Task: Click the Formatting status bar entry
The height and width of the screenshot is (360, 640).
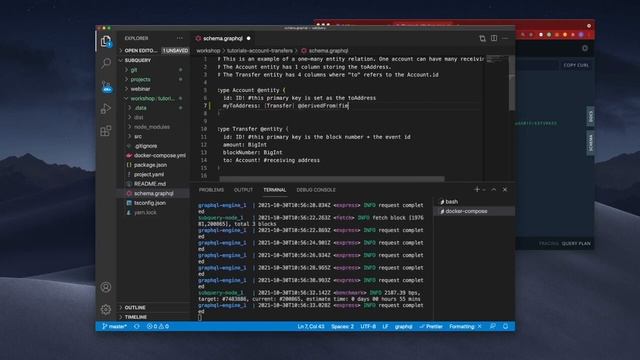Action: click(x=465, y=327)
